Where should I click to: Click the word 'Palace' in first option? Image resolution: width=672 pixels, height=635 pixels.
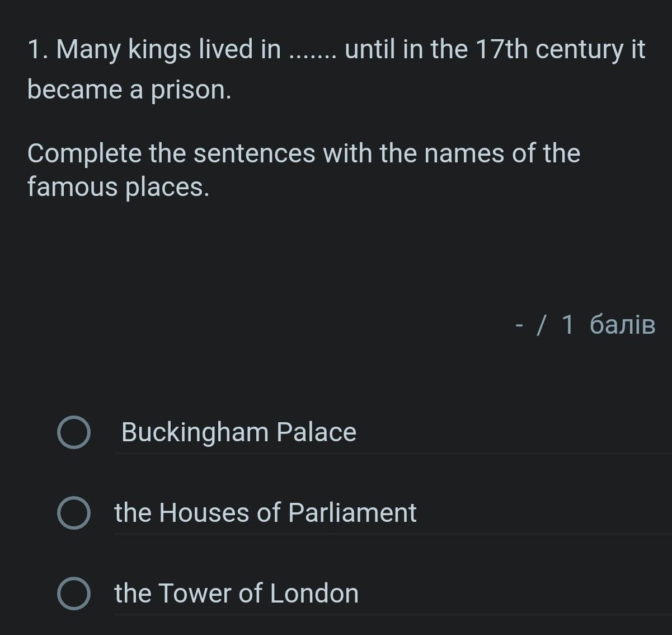point(316,432)
